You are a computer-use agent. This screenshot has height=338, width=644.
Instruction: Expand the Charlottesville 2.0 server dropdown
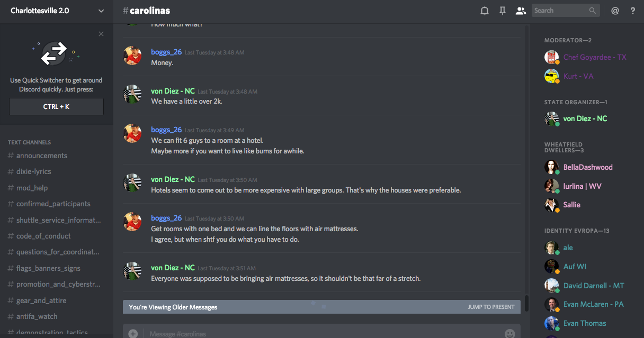click(101, 11)
